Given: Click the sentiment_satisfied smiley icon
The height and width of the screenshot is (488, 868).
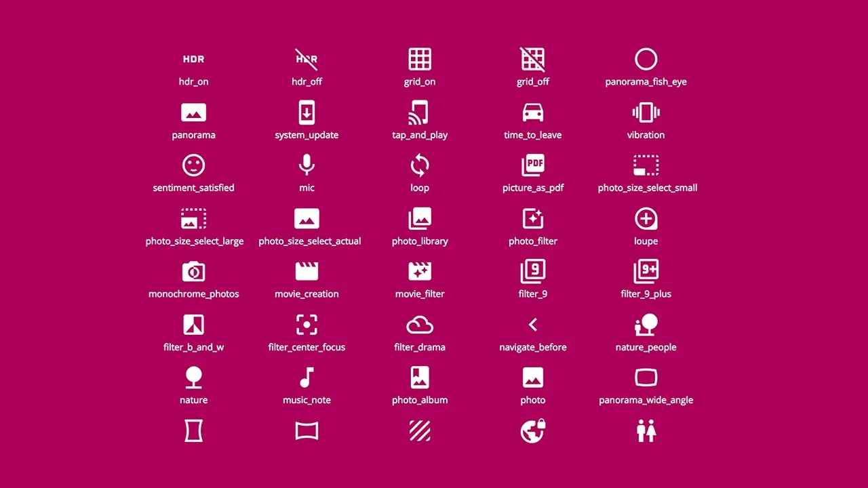Looking at the screenshot, I should [193, 165].
